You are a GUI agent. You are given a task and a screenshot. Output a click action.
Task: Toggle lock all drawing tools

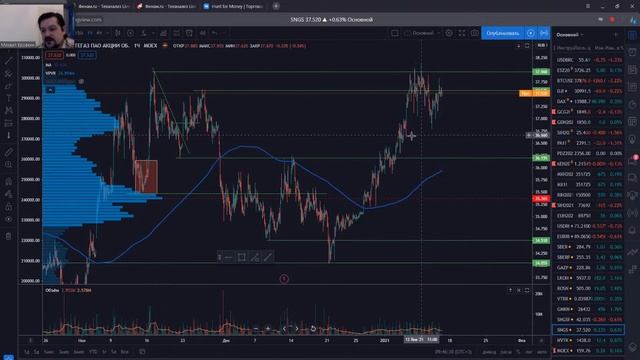point(8,207)
